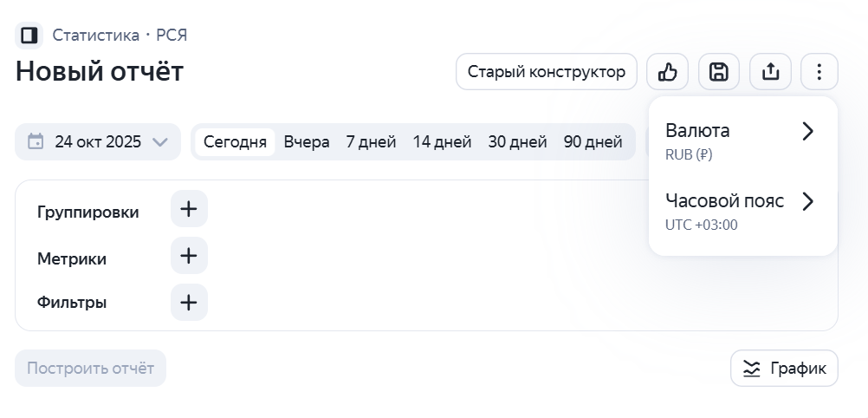The image size is (868, 418).
Task: Open the three-dot more options menu
Action: (x=819, y=72)
